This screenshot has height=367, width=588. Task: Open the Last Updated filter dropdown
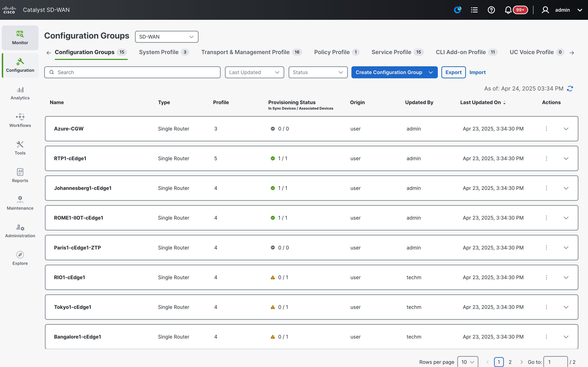(x=254, y=72)
